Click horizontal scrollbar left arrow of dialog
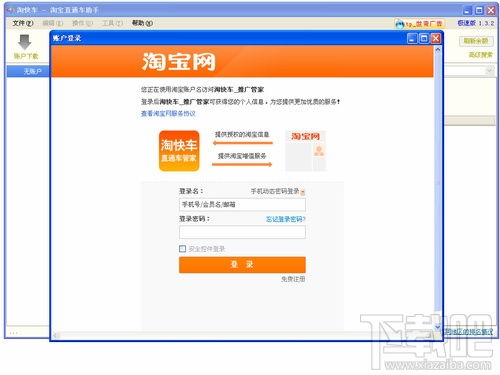500x375 pixels. (x=56, y=335)
